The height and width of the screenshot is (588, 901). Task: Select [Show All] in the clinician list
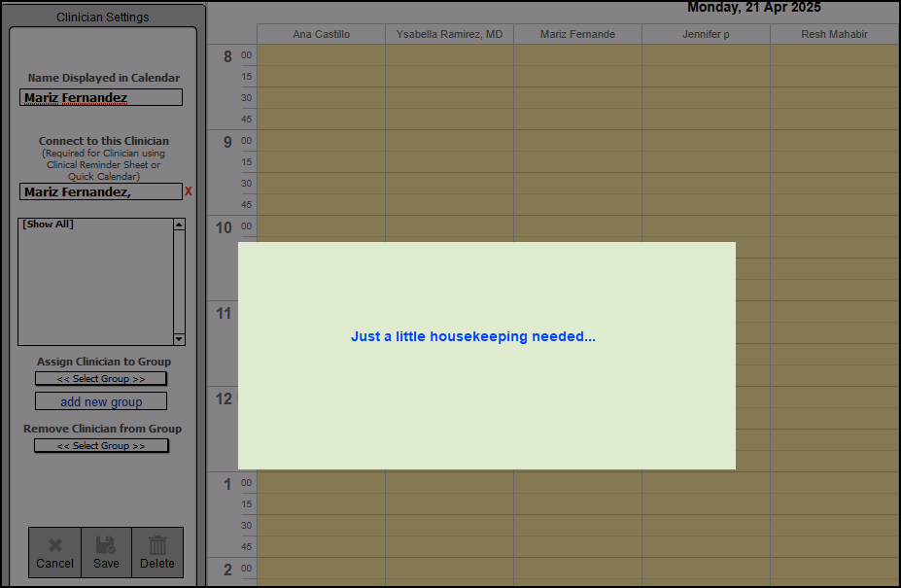pyautogui.click(x=49, y=225)
